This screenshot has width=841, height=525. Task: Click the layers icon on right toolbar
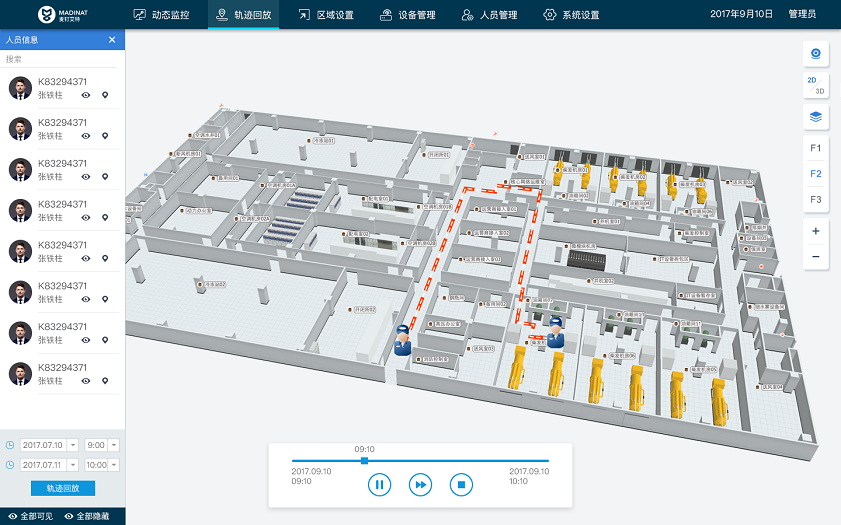coord(816,117)
